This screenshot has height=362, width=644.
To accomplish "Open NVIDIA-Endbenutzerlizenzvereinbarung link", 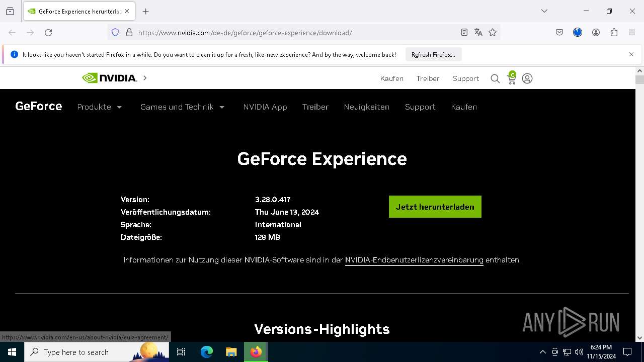I will click(x=414, y=260).
